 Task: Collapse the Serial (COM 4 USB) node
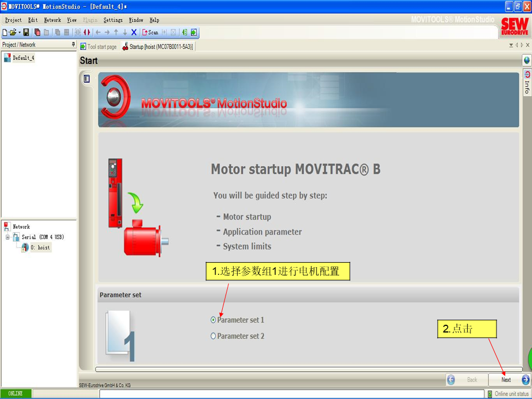[x=7, y=237]
